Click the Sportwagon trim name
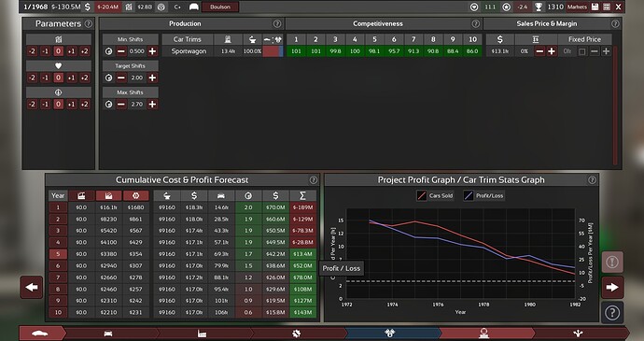The height and width of the screenshot is (341, 644). click(189, 51)
